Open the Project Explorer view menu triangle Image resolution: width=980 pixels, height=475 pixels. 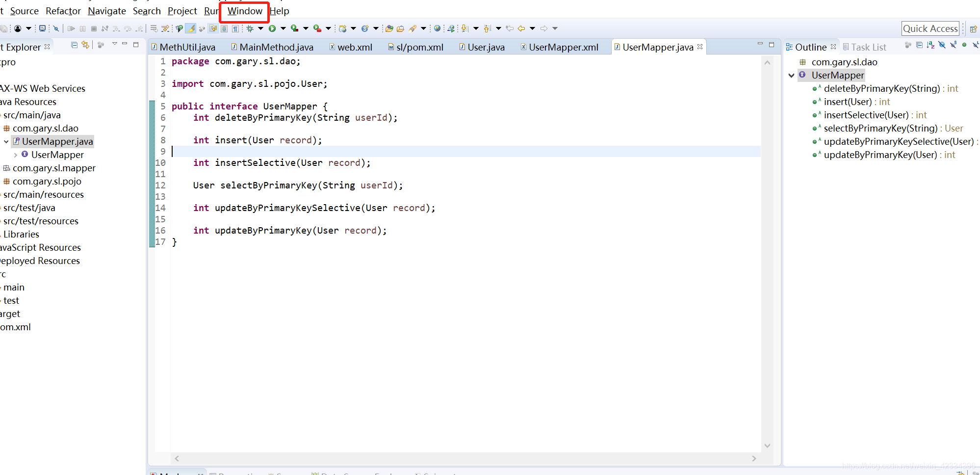(115, 44)
